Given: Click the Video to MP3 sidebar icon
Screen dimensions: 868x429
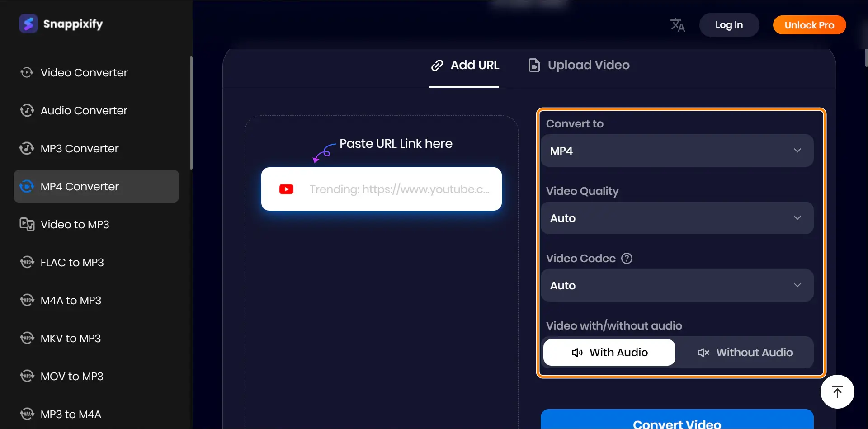Looking at the screenshot, I should pyautogui.click(x=27, y=225).
